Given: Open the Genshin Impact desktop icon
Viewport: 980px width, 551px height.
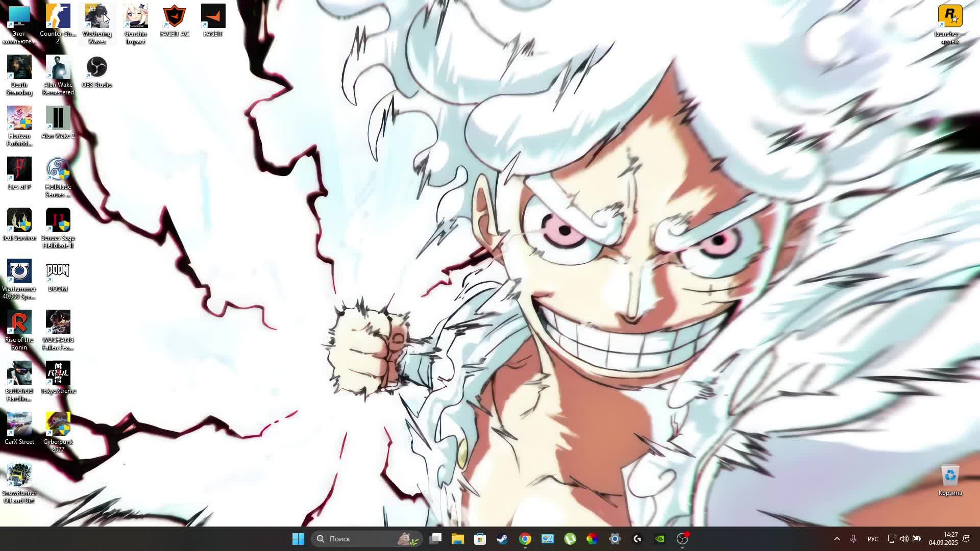Looking at the screenshot, I should 135,17.
